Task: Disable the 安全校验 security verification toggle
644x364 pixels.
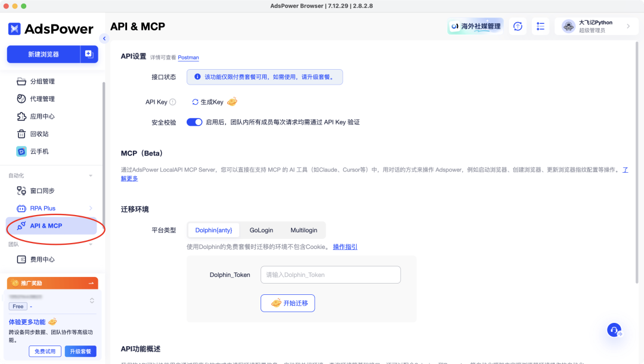Action: pos(194,122)
